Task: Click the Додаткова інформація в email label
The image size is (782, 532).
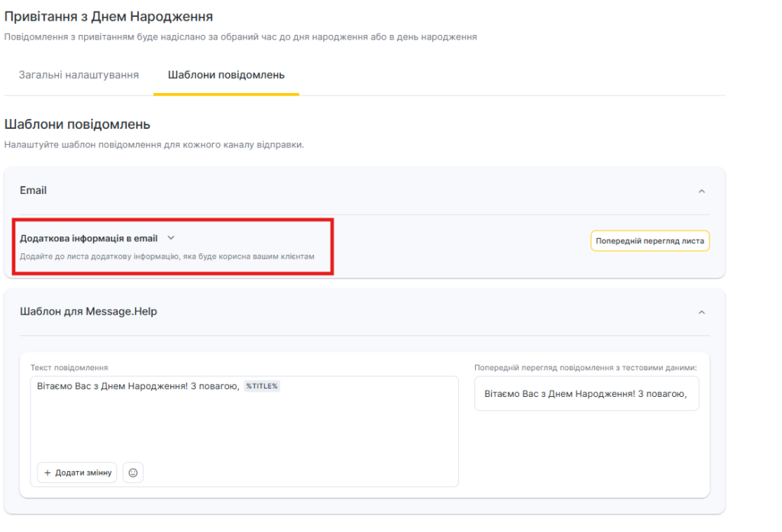Action: pos(89,238)
